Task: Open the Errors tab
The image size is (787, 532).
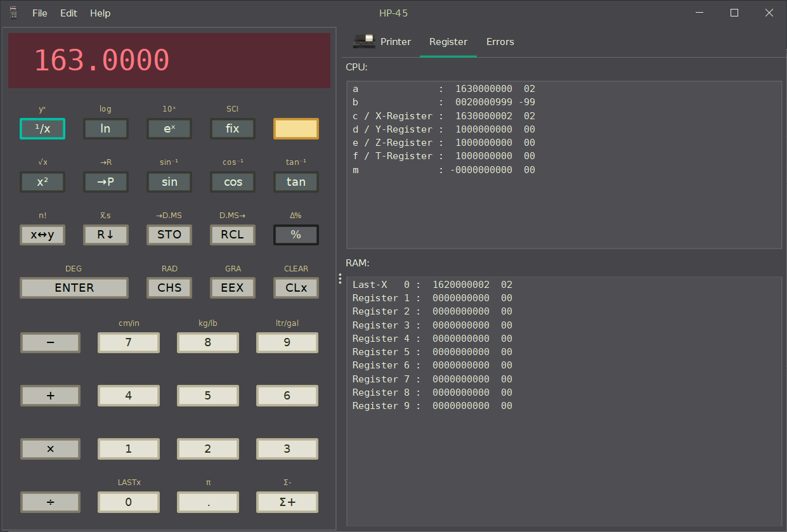Action: 500,42
